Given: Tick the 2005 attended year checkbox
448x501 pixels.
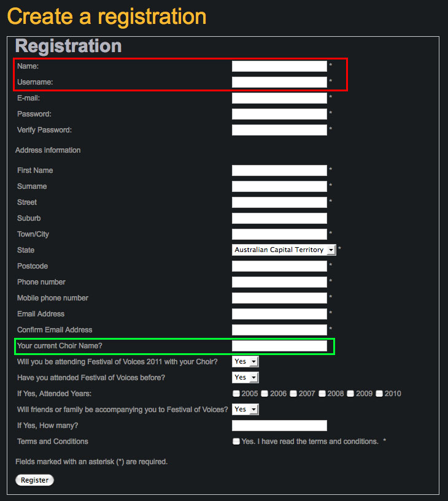Looking at the screenshot, I should [236, 394].
